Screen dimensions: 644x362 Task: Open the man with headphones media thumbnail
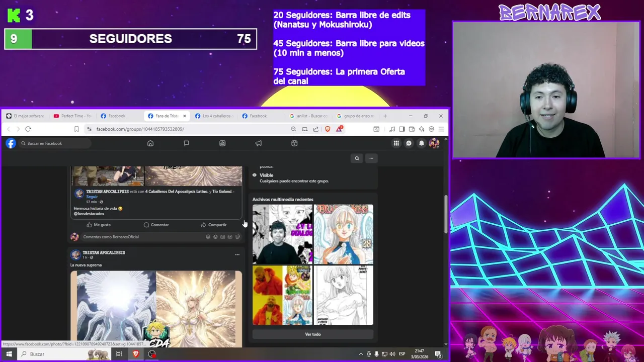click(x=282, y=234)
